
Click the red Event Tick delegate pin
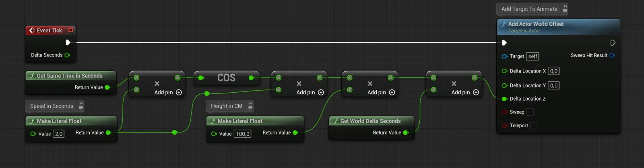pos(71,30)
